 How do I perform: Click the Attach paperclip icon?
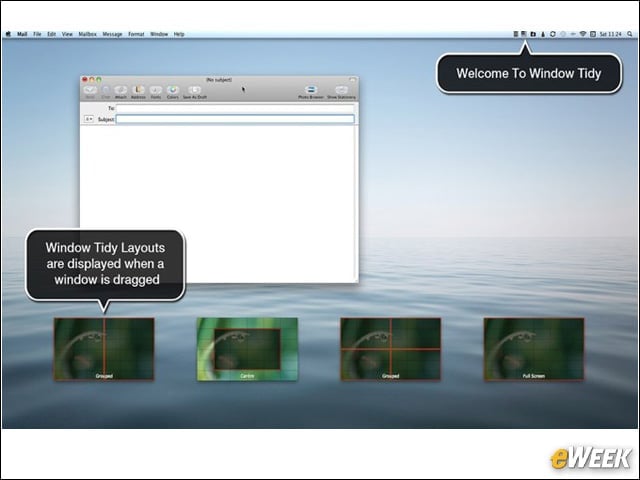coord(120,92)
